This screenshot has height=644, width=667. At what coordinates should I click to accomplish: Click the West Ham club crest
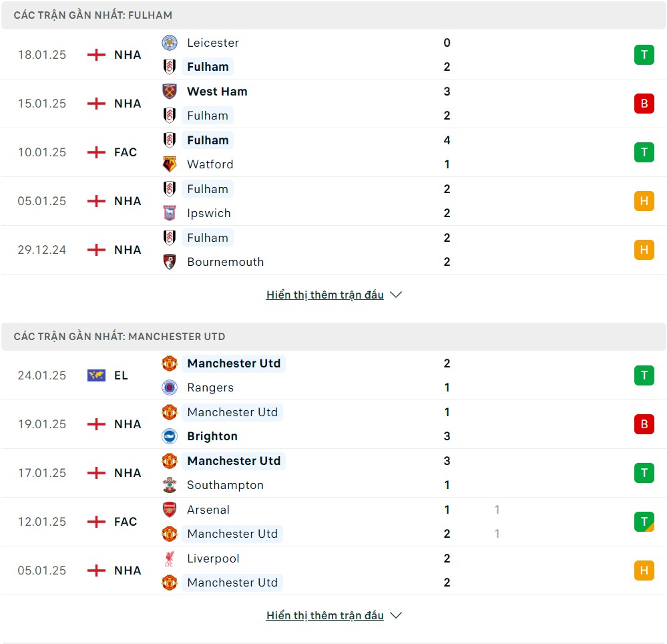click(170, 91)
